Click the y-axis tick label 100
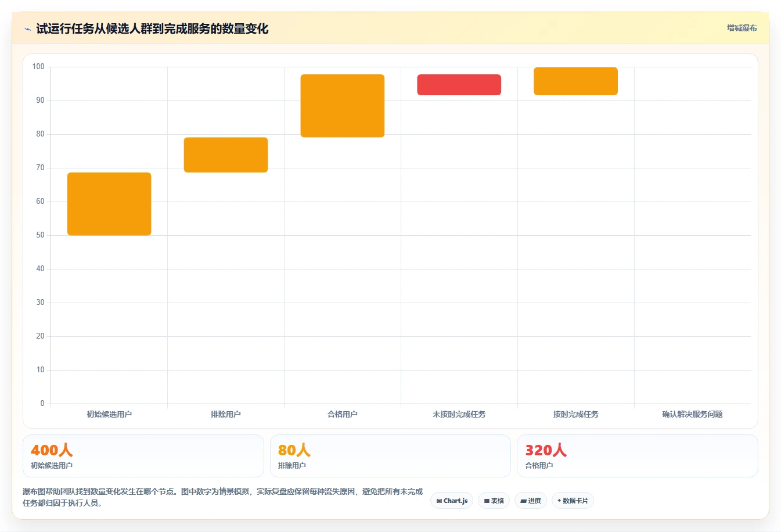Viewport: 781px width, 532px height. [x=38, y=67]
